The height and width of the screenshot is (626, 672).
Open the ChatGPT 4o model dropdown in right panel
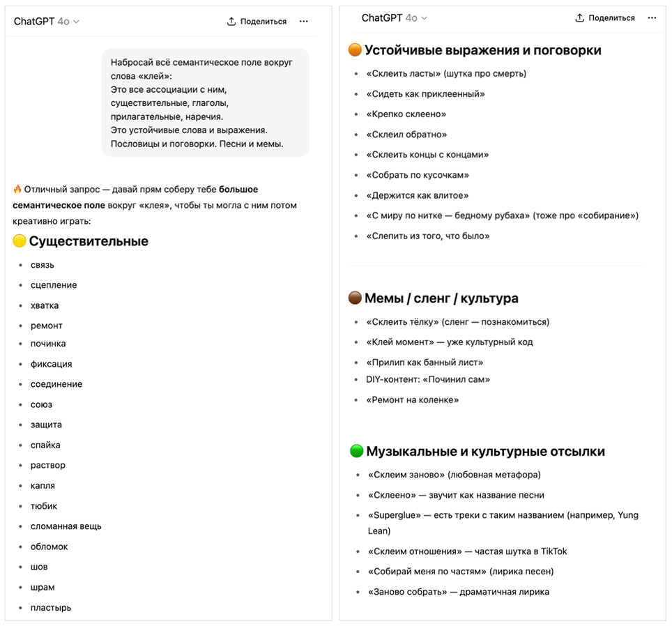395,18
